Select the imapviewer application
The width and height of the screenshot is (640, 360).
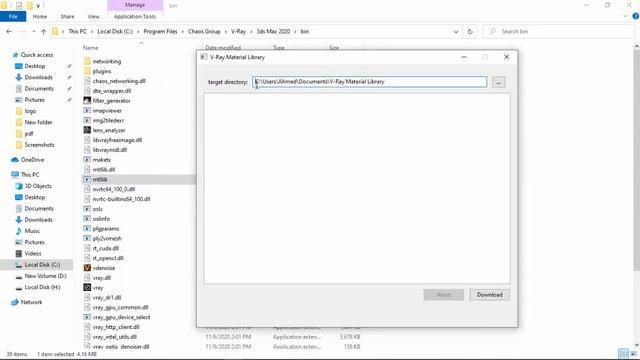(x=107, y=110)
